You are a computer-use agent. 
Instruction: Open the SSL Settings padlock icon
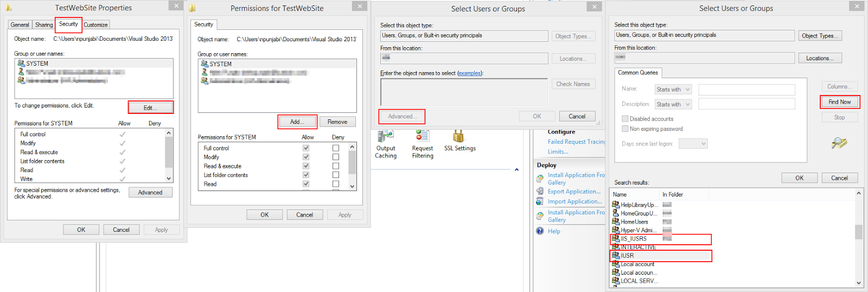coord(458,136)
